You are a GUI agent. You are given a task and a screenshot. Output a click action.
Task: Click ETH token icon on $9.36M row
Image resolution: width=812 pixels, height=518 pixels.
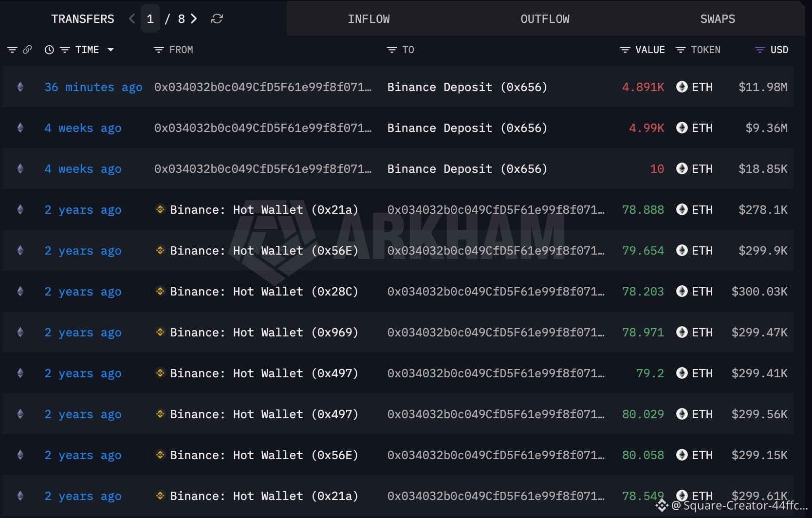click(x=682, y=128)
